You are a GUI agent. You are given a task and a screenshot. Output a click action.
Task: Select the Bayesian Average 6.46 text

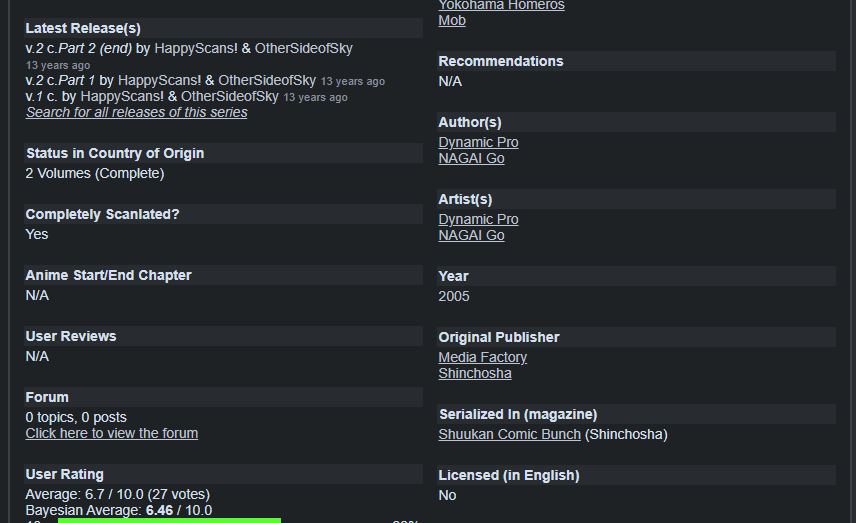coord(118,510)
